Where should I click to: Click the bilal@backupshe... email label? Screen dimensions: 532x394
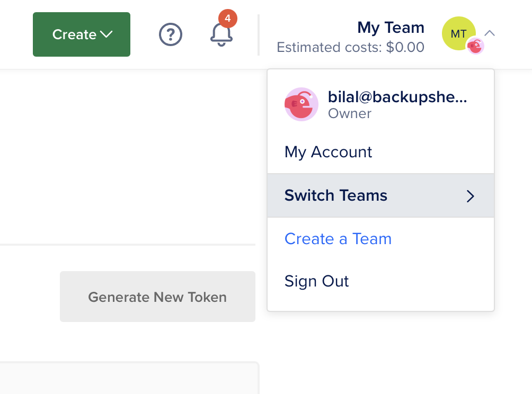pos(397,97)
